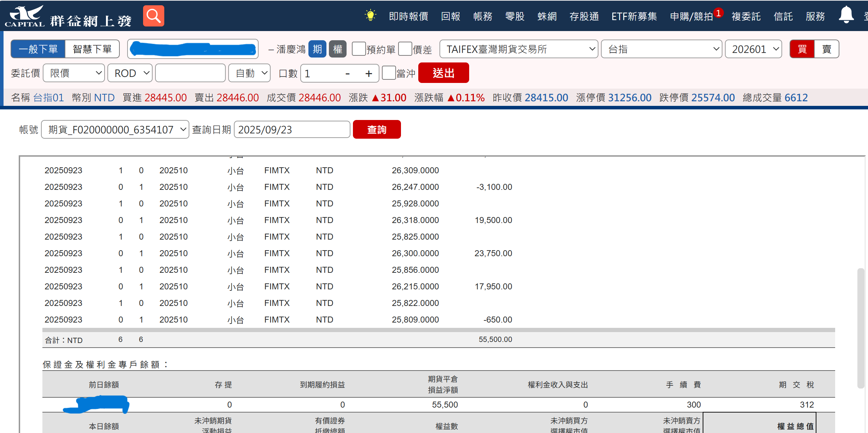Click the Capital logo icon

25,16
